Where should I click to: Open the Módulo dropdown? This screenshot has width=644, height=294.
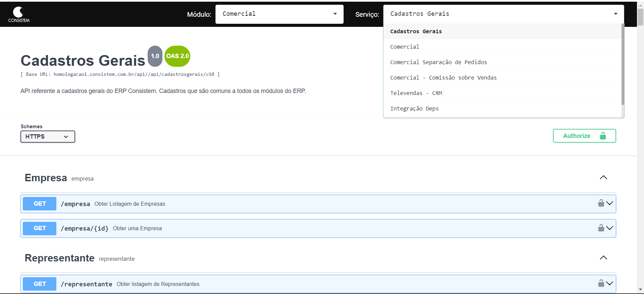pyautogui.click(x=279, y=14)
